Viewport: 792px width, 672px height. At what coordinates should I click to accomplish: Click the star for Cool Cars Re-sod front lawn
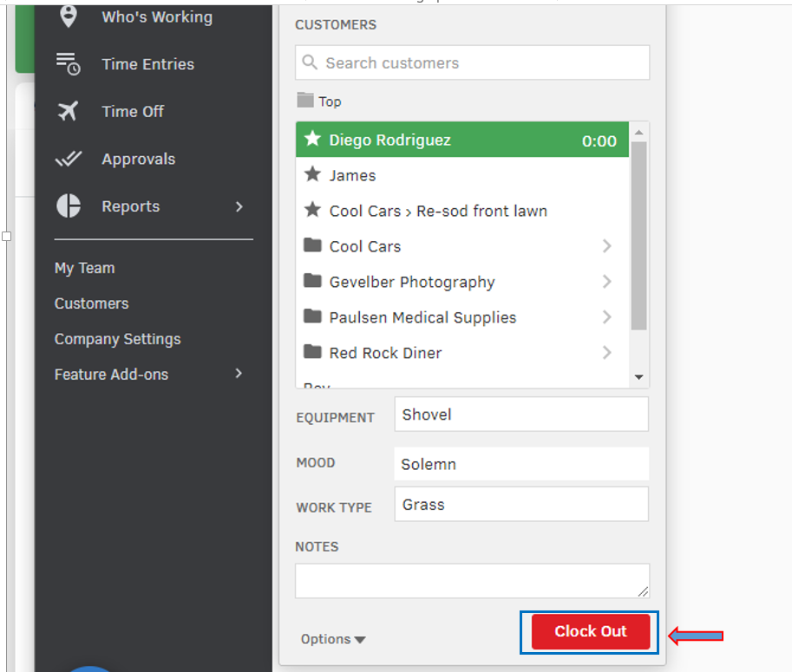(313, 211)
